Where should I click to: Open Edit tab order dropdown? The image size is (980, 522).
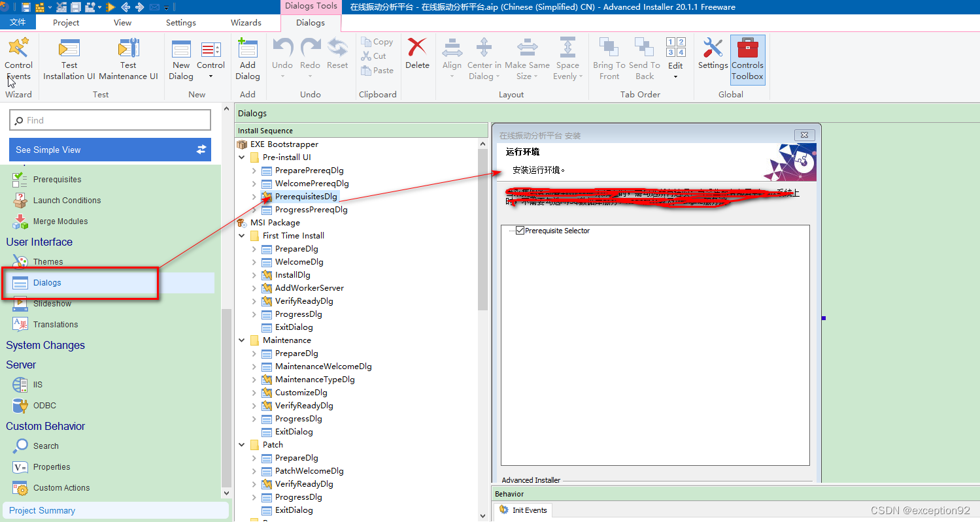tap(675, 59)
